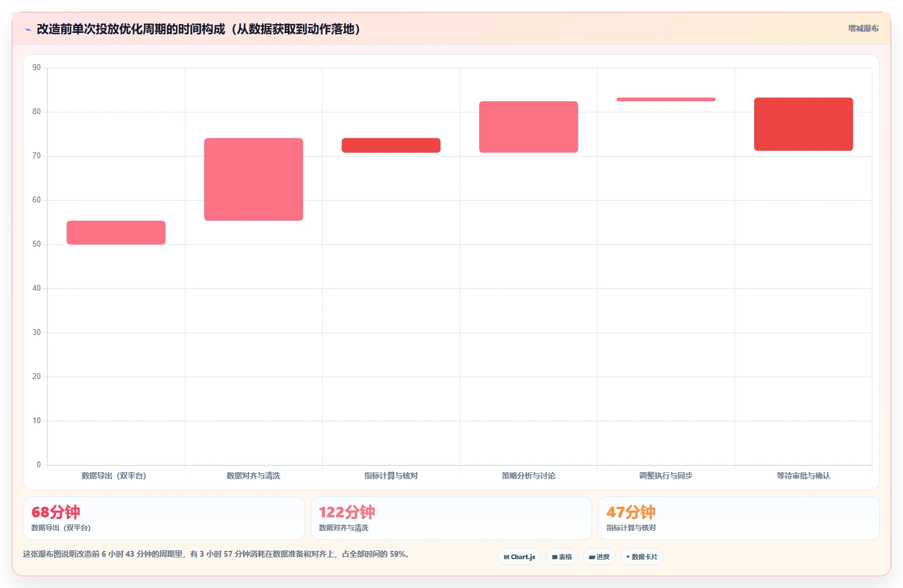This screenshot has width=903, height=588.
Task: Click the 数据对齐与清洗 caption under 122分钟
Action: [x=344, y=528]
